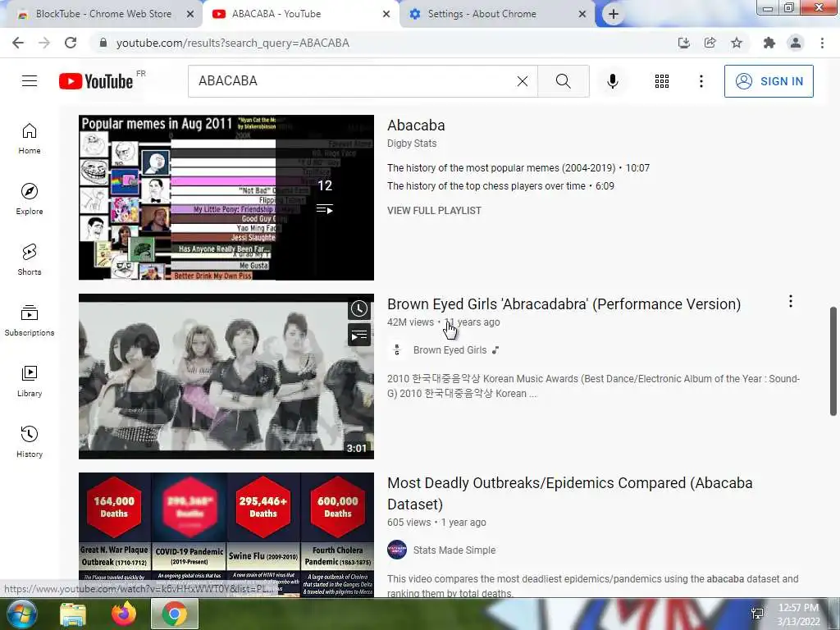Open File Explorer from the taskbar
840x630 pixels.
coord(73,614)
